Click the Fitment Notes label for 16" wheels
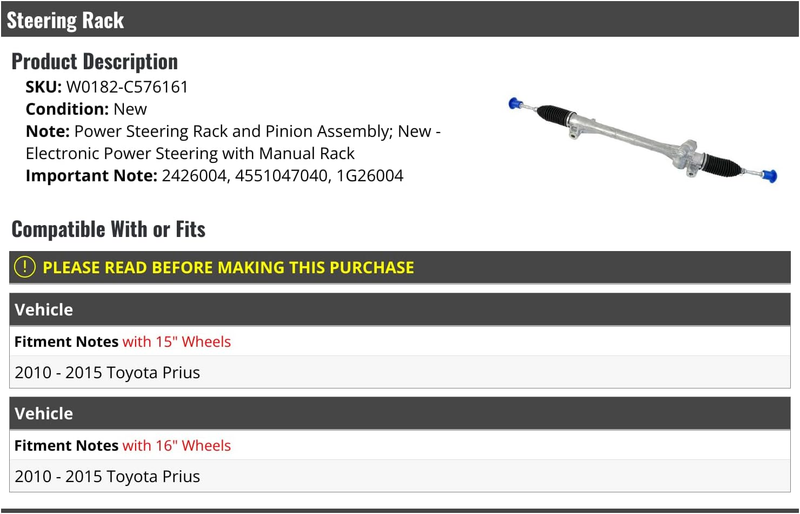Screen dimensions: 800x514 click(x=66, y=445)
